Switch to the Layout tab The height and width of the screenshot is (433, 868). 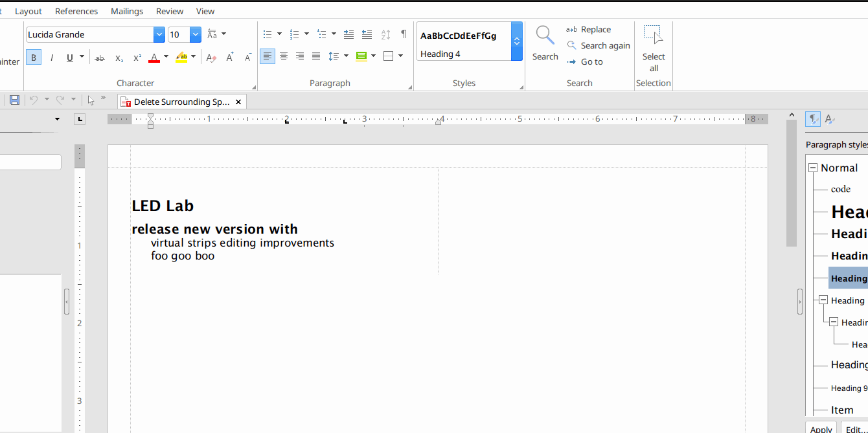pyautogui.click(x=29, y=11)
